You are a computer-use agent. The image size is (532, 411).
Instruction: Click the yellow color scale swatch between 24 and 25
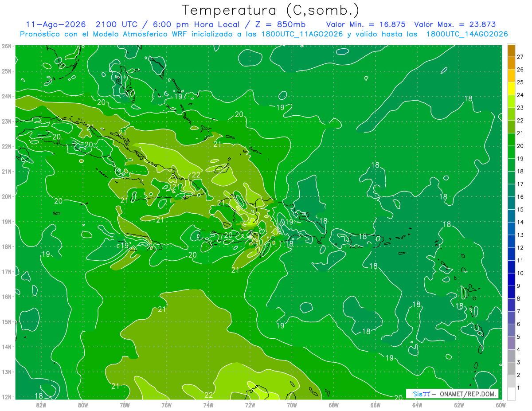(x=511, y=88)
